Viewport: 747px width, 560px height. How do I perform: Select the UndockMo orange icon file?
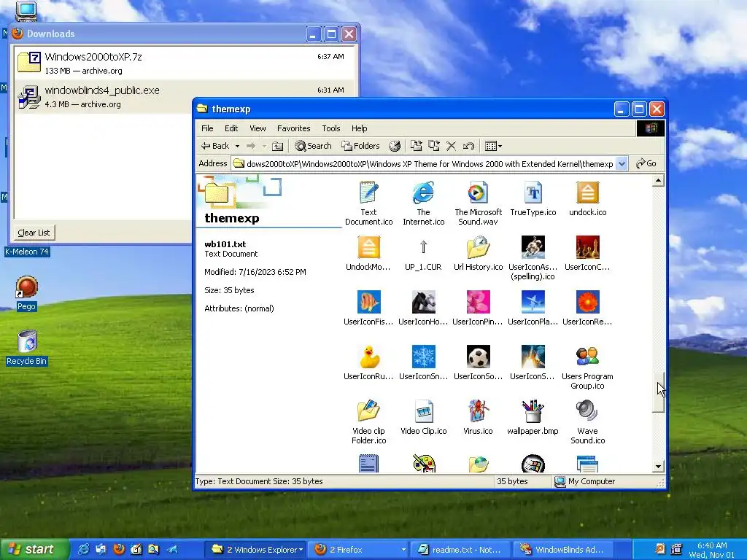368,253
